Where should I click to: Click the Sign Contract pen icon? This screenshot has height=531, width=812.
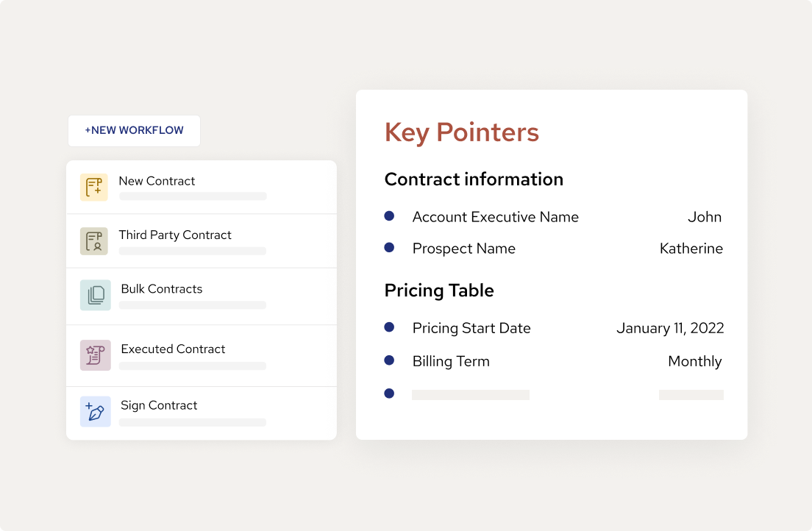point(94,411)
